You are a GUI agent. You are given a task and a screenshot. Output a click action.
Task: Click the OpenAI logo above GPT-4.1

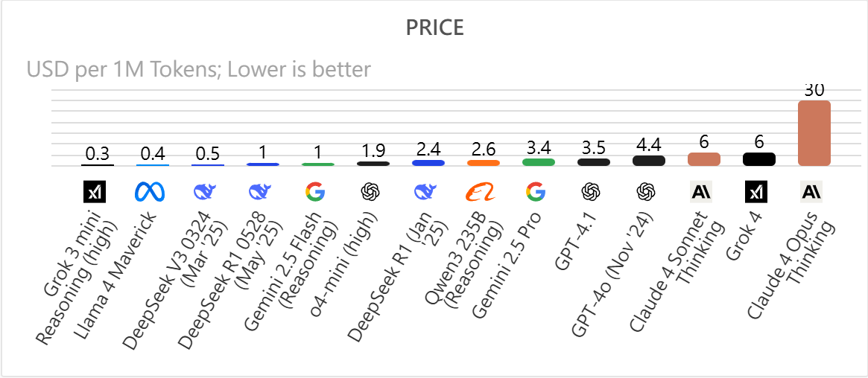[592, 192]
